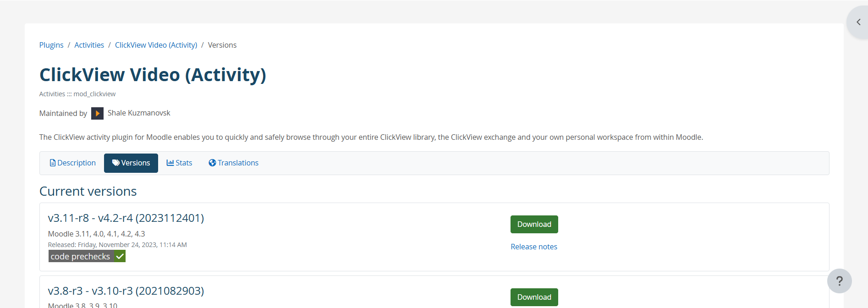Open the Plugins breadcrumb link
Viewport: 868px width, 308px height.
pos(51,45)
